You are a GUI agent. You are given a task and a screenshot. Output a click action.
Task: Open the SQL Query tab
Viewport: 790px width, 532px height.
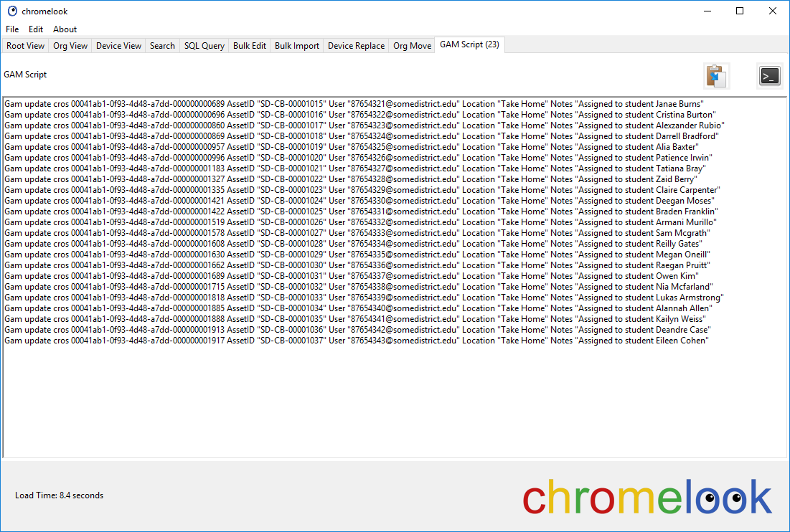[x=204, y=46]
